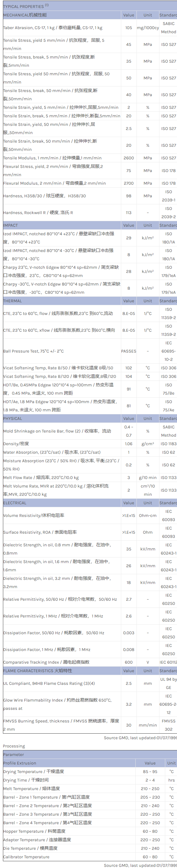Select the FMVSS Burning Speed row label
This screenshot has width=177, height=868.
point(61,725)
